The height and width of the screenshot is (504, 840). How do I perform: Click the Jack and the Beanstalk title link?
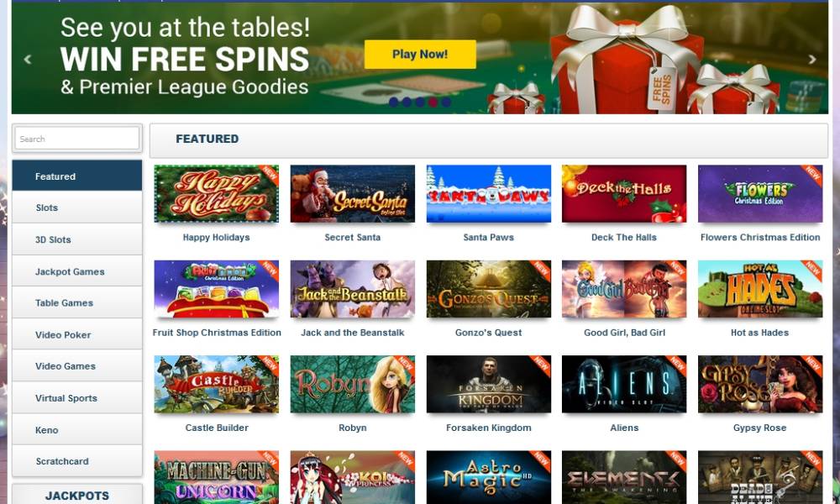(353, 333)
